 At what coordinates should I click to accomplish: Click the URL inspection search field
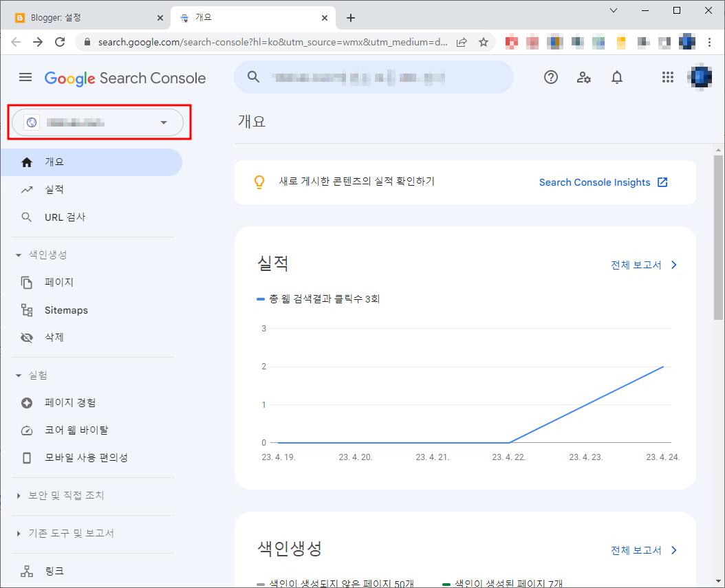374,77
